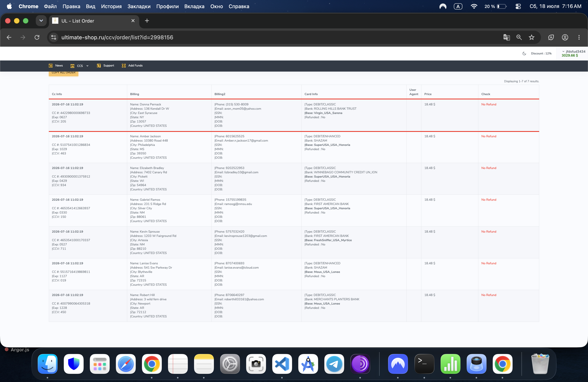
Task: Open the date and time in the menu bar
Action: [x=555, y=6]
